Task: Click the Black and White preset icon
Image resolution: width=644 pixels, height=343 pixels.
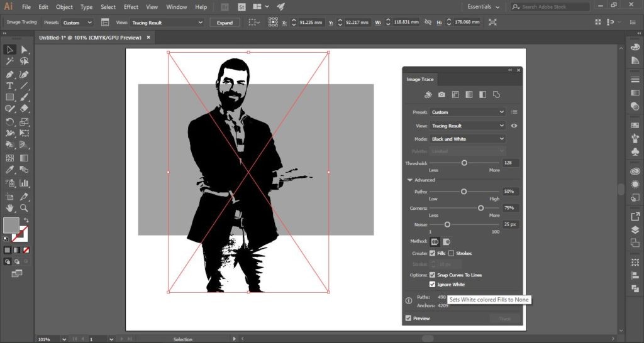Action: click(x=482, y=95)
